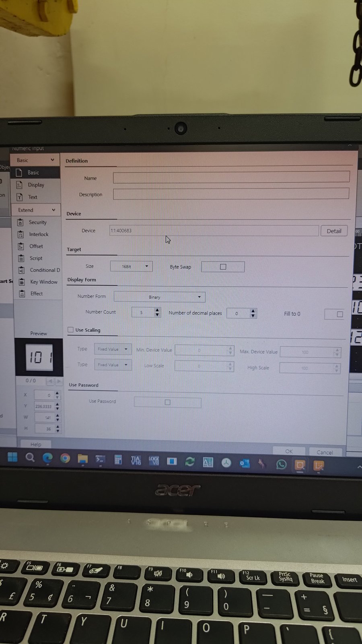362x644 pixels.
Task: Open the Number Form Binary dropdown
Action: coord(160,297)
